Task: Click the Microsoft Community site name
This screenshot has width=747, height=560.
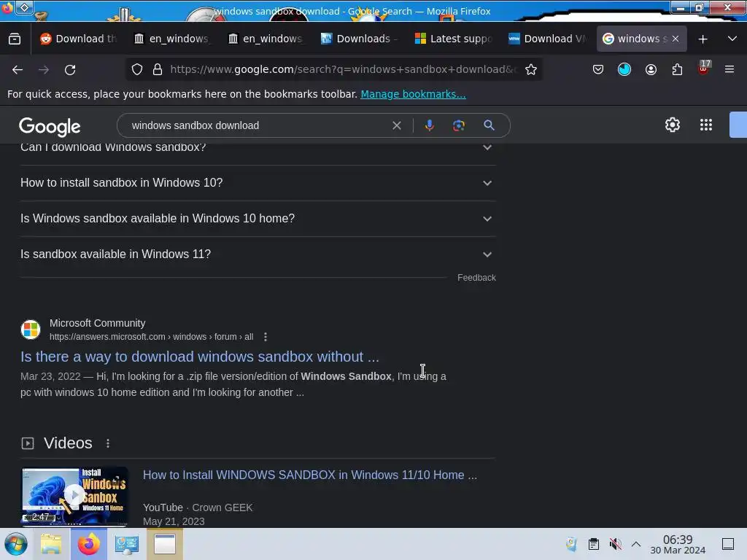Action: pyautogui.click(x=97, y=323)
